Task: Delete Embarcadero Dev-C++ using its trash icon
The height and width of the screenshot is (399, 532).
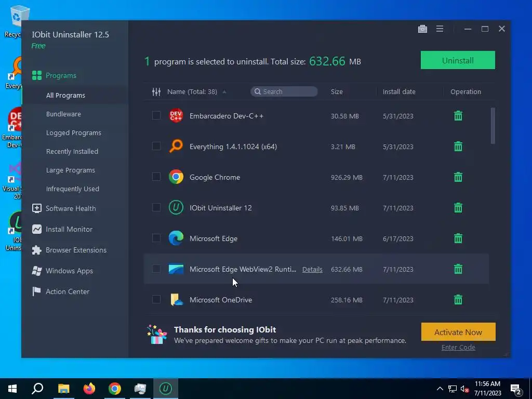Action: (458, 116)
